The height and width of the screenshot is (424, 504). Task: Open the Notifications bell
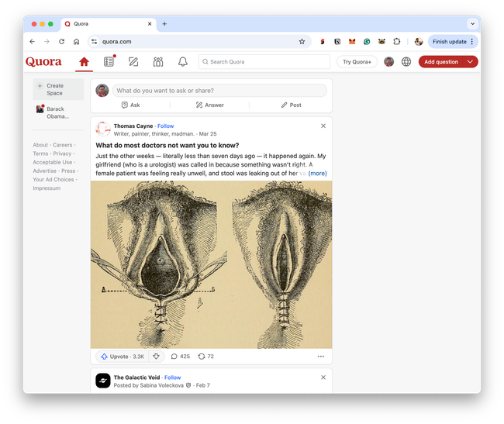pos(183,62)
